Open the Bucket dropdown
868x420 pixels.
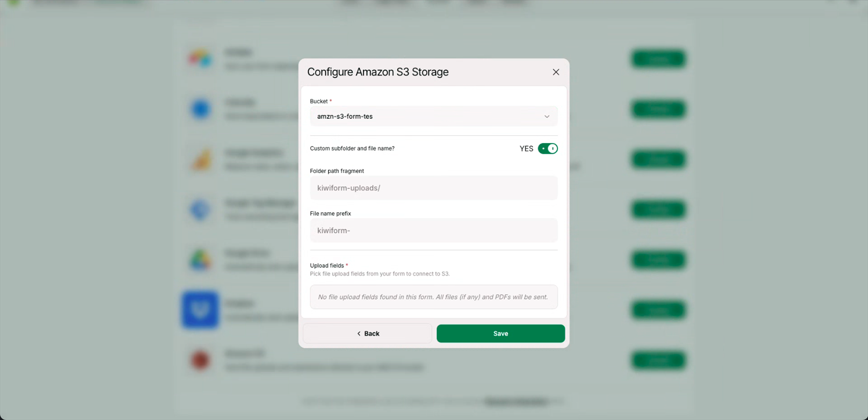pyautogui.click(x=434, y=117)
